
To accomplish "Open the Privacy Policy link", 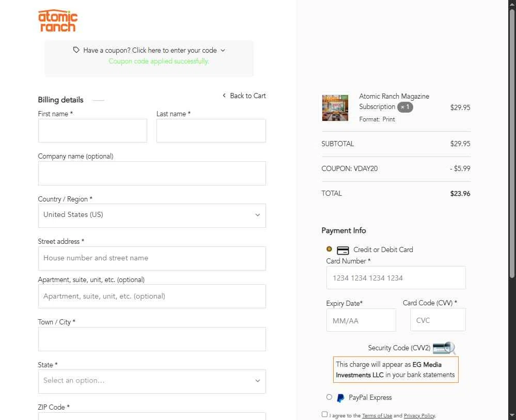I will 419,416.
